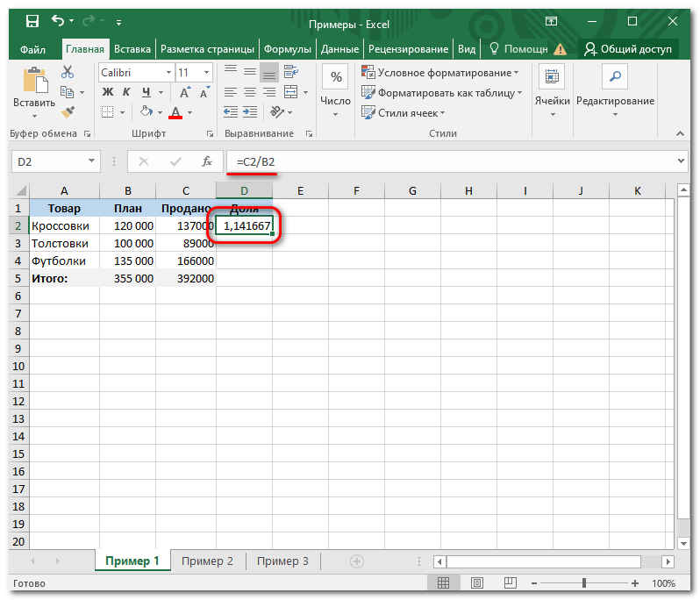Open the Calibri font dropdown
700x600 pixels.
tap(168, 72)
